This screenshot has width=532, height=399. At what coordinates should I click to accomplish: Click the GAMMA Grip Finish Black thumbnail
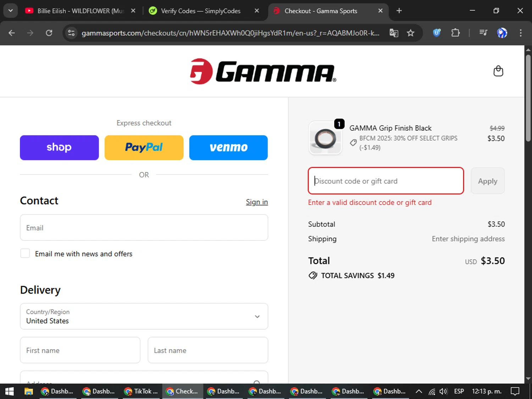325,138
